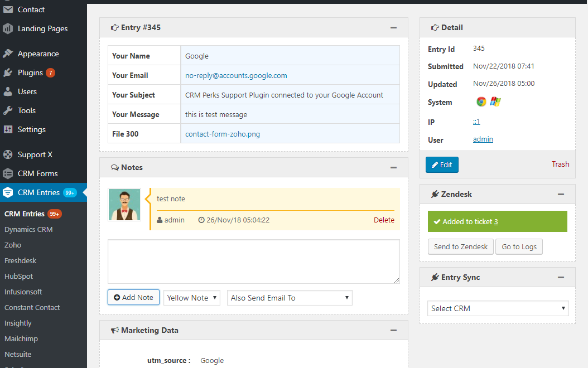Open the Constant Contact submenu item
The height and width of the screenshot is (368, 588).
(x=32, y=307)
